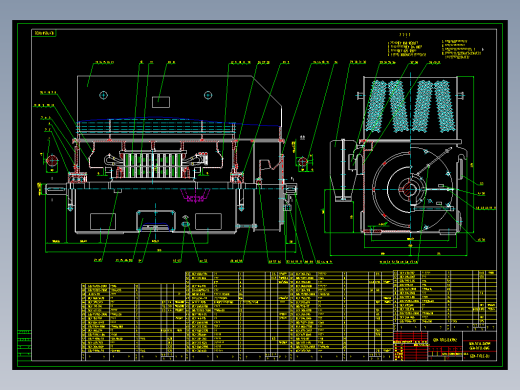Select the left rectangular opening in the base frame
This screenshot has height=390, width=520.
click(x=103, y=221)
